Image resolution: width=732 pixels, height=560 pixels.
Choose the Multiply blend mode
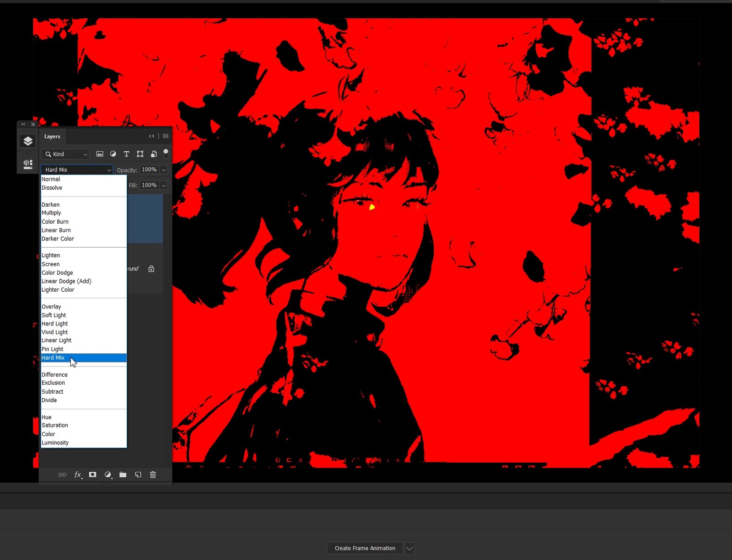coord(84,213)
